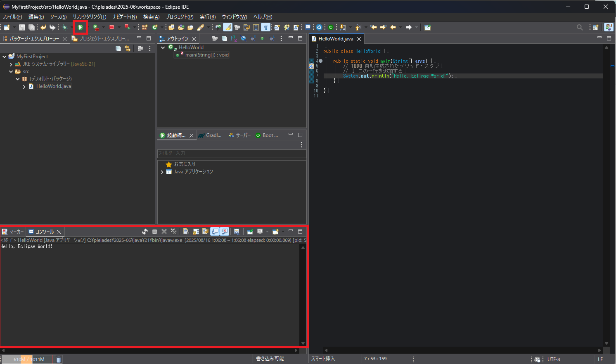Toggle Show Console on standard output change
Image resolution: width=616 pixels, height=364 pixels.
pos(215,232)
